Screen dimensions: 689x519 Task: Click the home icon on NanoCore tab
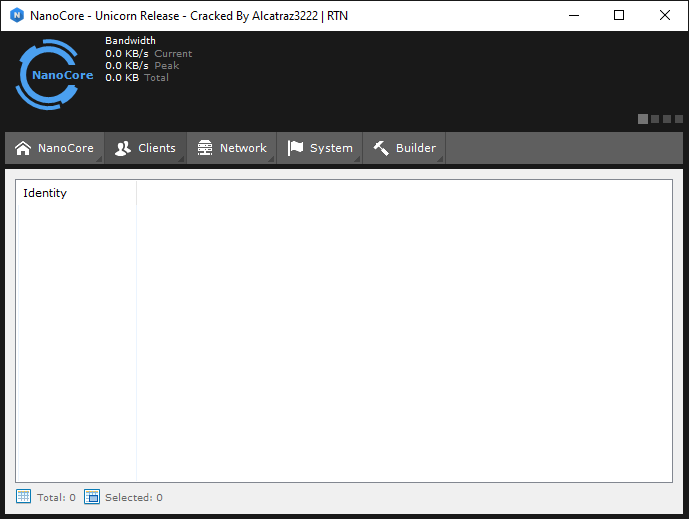(23, 148)
